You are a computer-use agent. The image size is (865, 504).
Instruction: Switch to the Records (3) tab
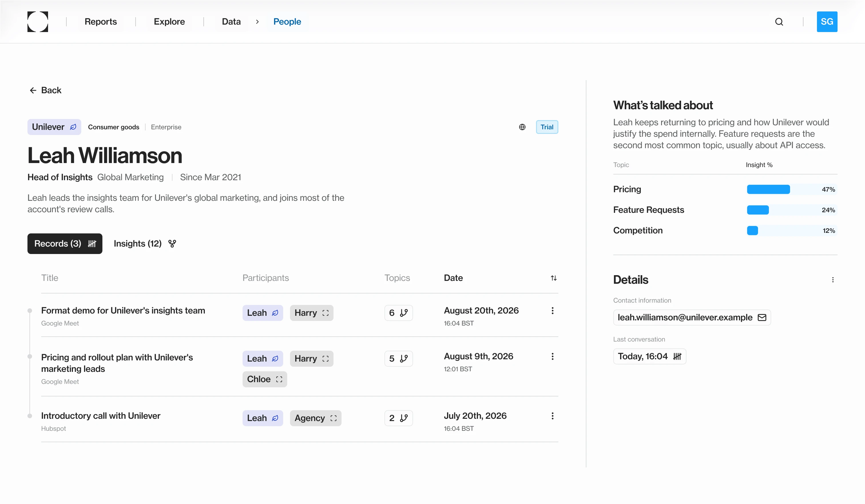click(x=65, y=244)
